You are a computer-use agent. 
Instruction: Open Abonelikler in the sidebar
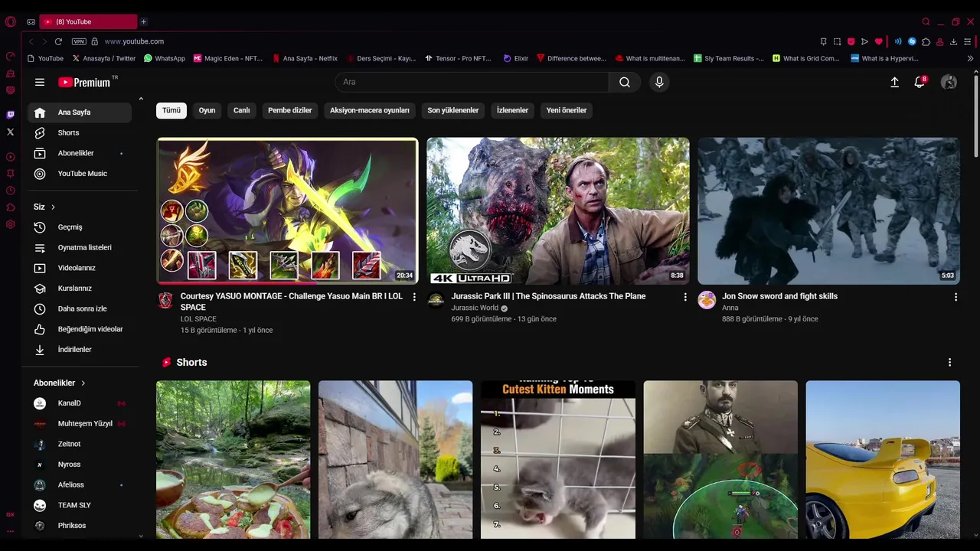[80, 153]
